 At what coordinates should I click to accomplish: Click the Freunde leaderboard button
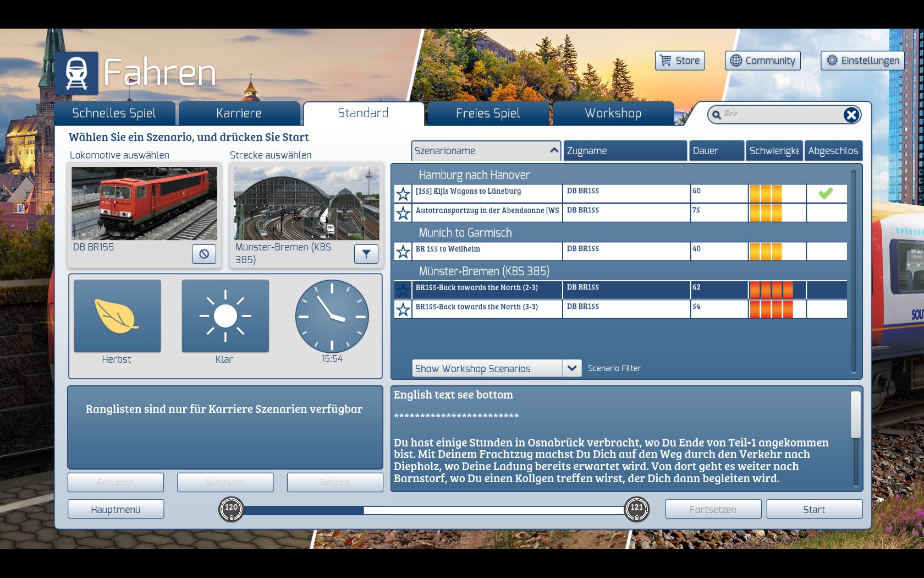116,482
